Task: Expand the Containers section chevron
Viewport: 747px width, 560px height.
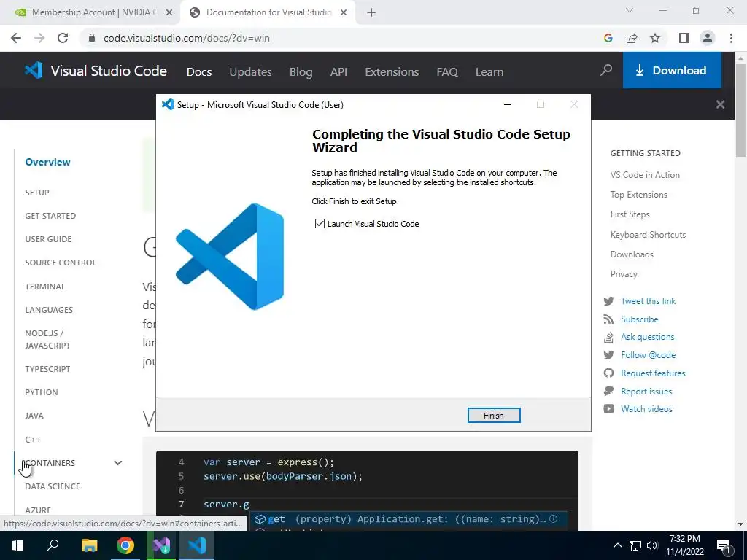Action: [118, 463]
